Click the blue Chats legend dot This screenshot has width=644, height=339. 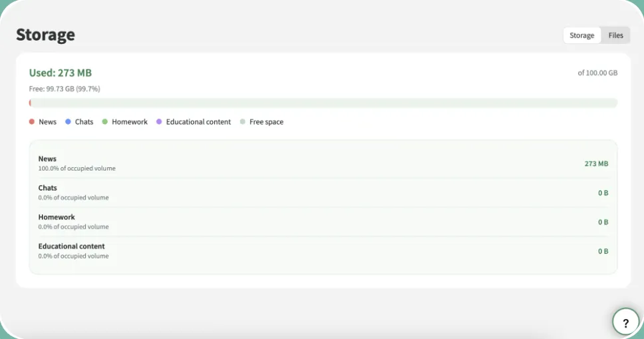point(68,122)
